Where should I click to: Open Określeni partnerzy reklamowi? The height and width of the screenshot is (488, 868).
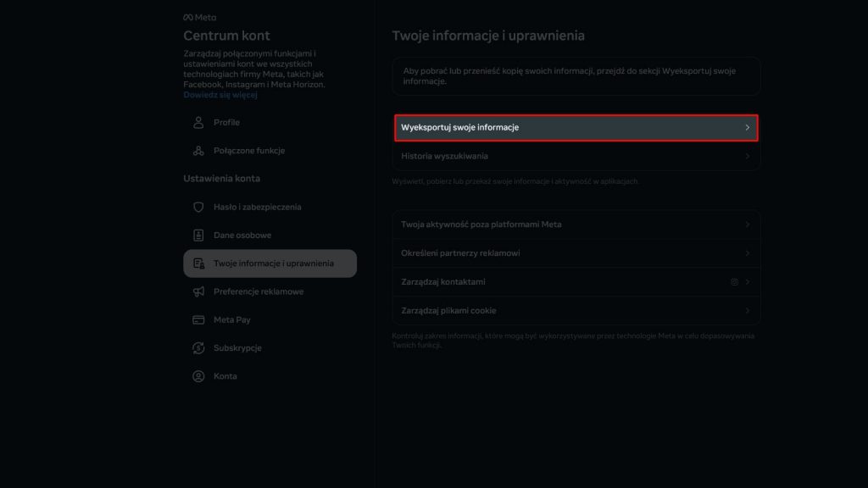pyautogui.click(x=460, y=253)
